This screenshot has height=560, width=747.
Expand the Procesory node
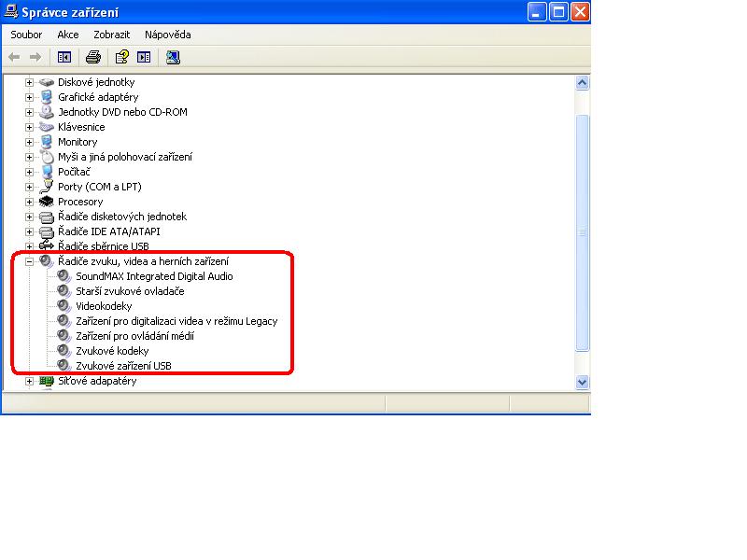point(29,202)
